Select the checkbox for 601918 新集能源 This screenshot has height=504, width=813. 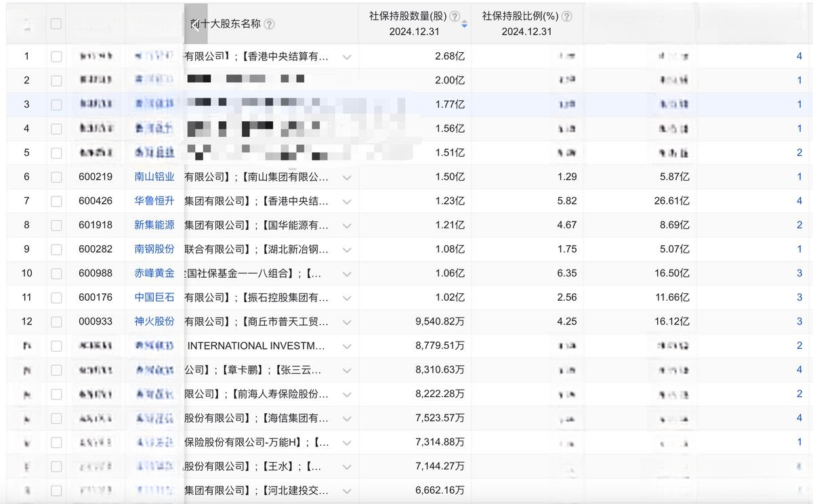coord(56,225)
